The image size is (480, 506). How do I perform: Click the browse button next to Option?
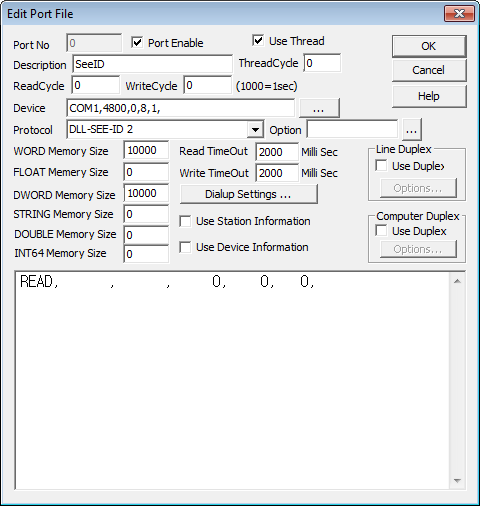point(412,129)
